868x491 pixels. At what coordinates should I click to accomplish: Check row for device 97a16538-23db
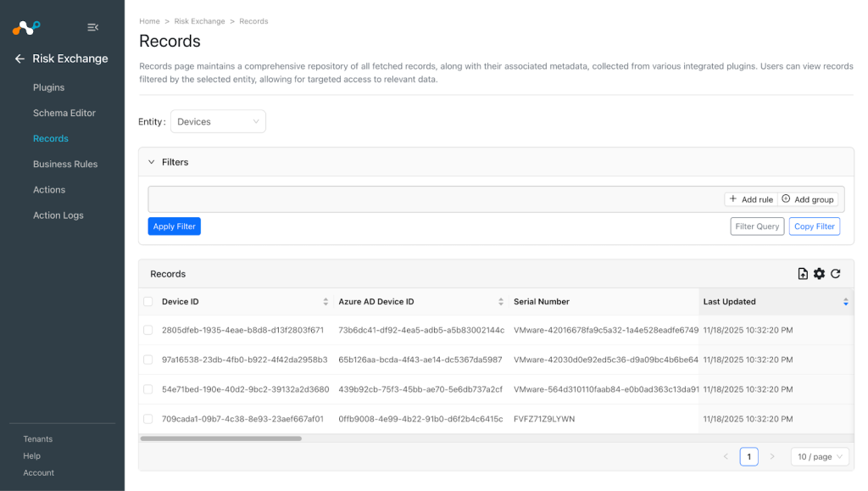147,360
